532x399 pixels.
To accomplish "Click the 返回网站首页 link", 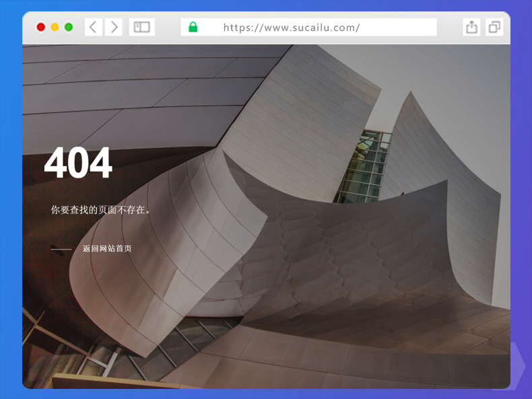I will tap(107, 248).
